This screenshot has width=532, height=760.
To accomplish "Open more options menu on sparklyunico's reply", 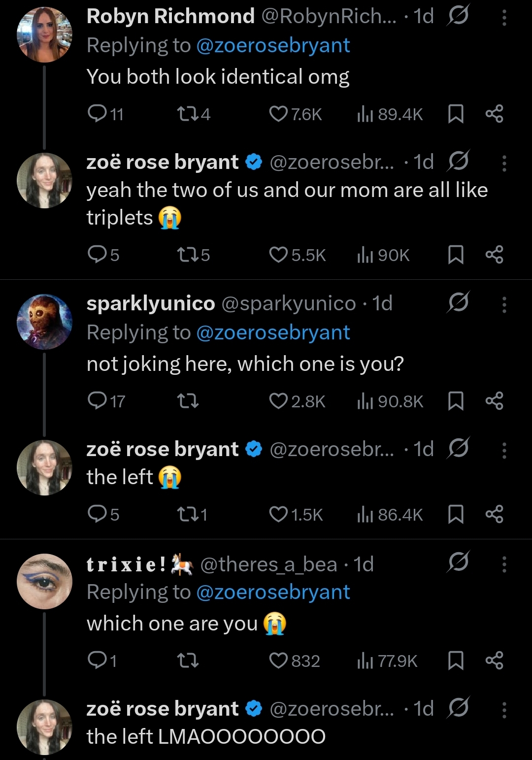I will (504, 305).
